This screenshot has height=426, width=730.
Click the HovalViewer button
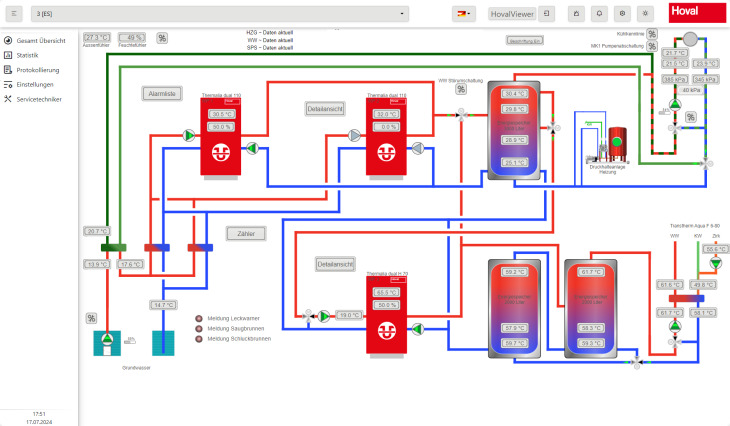[x=511, y=14]
